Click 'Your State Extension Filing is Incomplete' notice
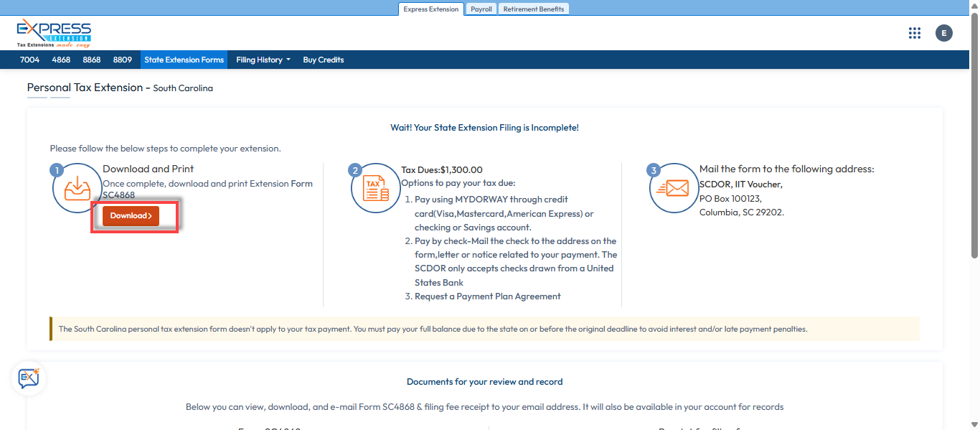This screenshot has width=980, height=430. pos(485,128)
